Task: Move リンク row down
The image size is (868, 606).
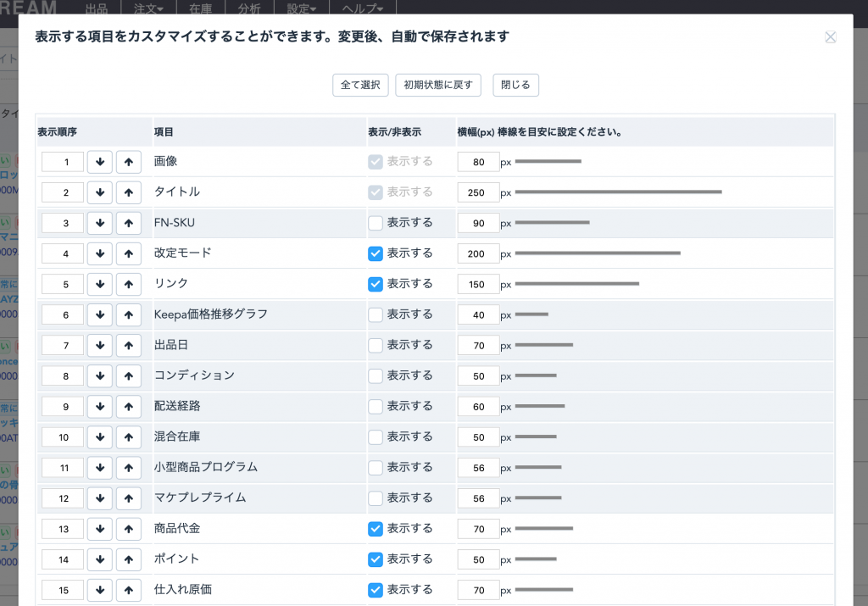Action: pos(100,285)
